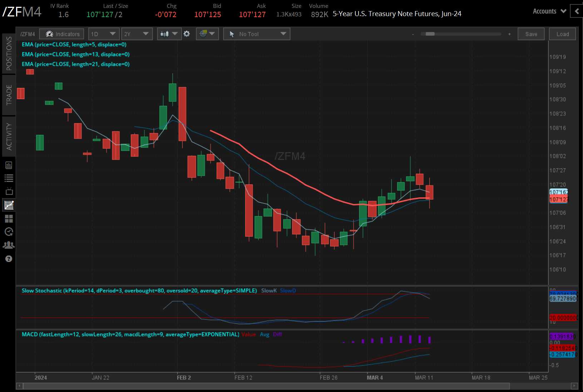The height and width of the screenshot is (392, 583).
Task: Click the MAR 4 date axis label
Action: [x=375, y=378]
